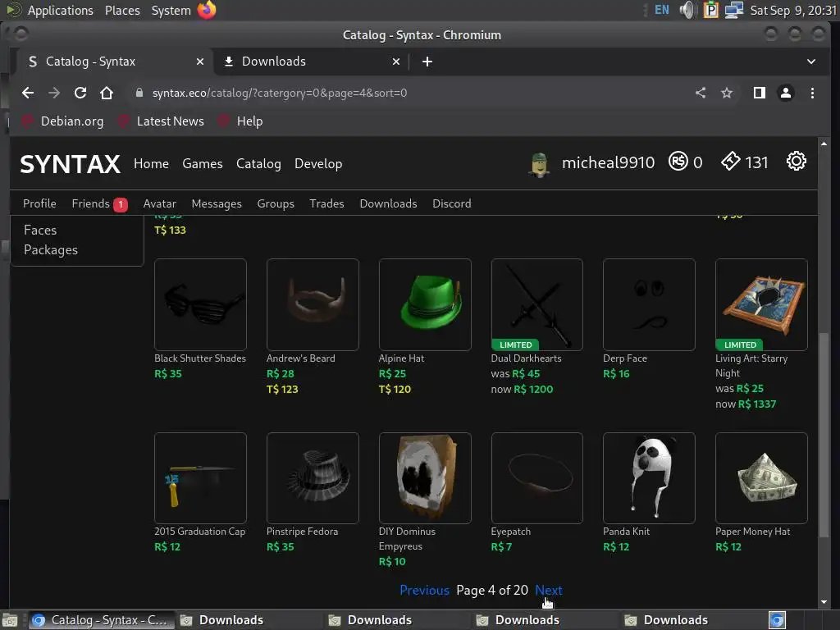The height and width of the screenshot is (630, 840).
Task: Open the Dual Darkhearts item thumbnail
Action: [536, 304]
